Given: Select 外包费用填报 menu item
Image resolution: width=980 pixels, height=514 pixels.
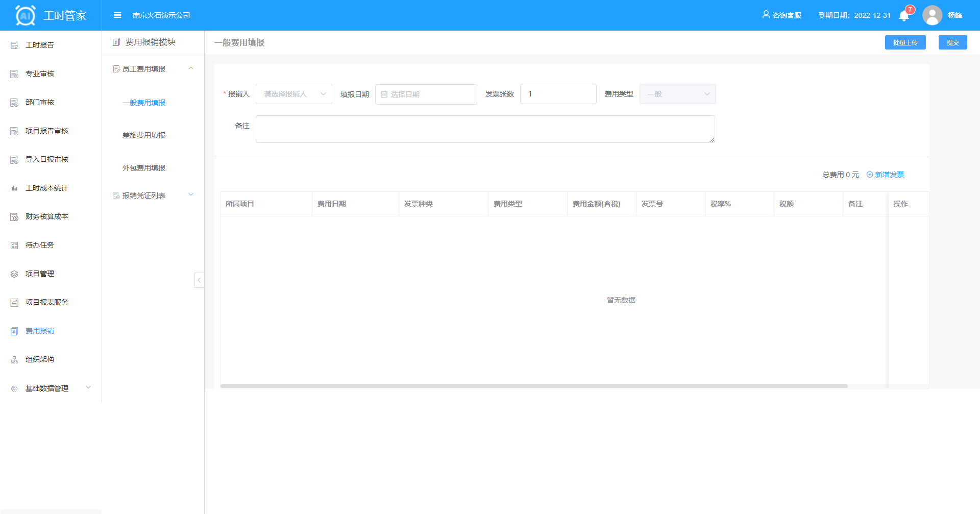Looking at the screenshot, I should tap(144, 168).
